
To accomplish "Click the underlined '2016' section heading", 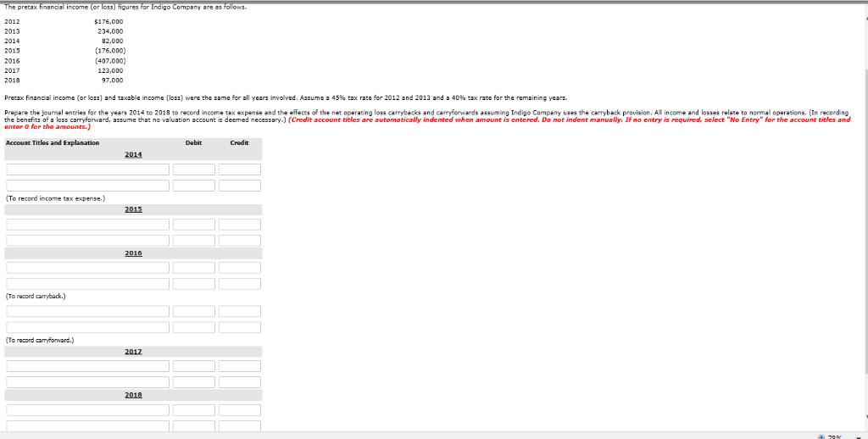I will coord(133,253).
